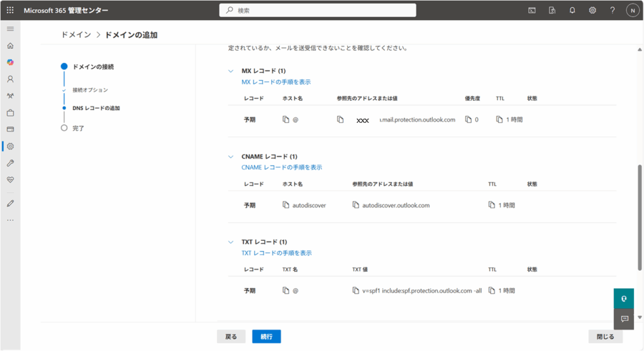The height and width of the screenshot is (351, 644).
Task: Collapse the TXT レコード section
Action: pyautogui.click(x=231, y=242)
